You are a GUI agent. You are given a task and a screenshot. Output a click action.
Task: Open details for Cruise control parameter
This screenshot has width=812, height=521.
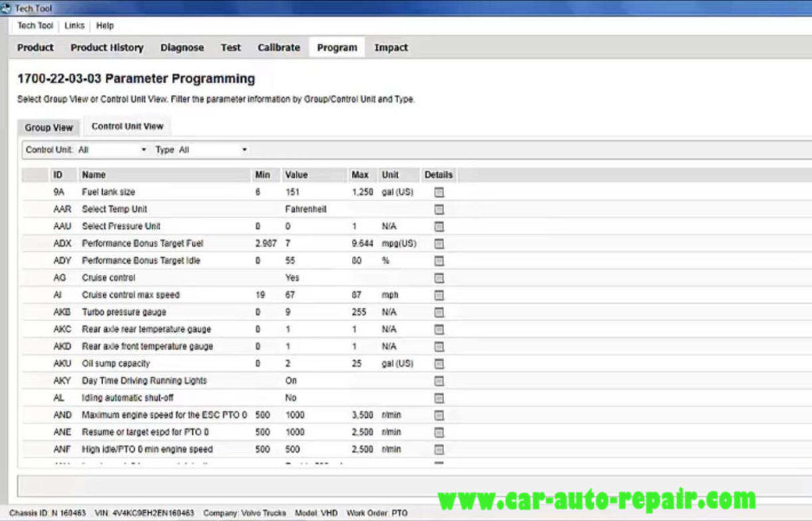(439, 278)
